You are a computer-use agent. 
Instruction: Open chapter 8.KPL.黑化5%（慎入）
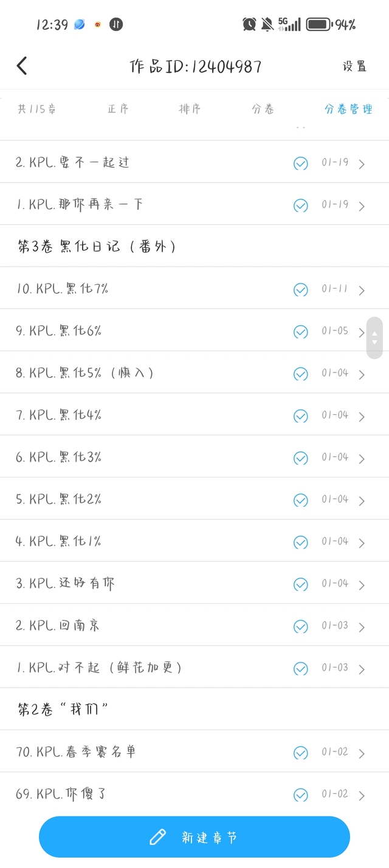pos(85,372)
